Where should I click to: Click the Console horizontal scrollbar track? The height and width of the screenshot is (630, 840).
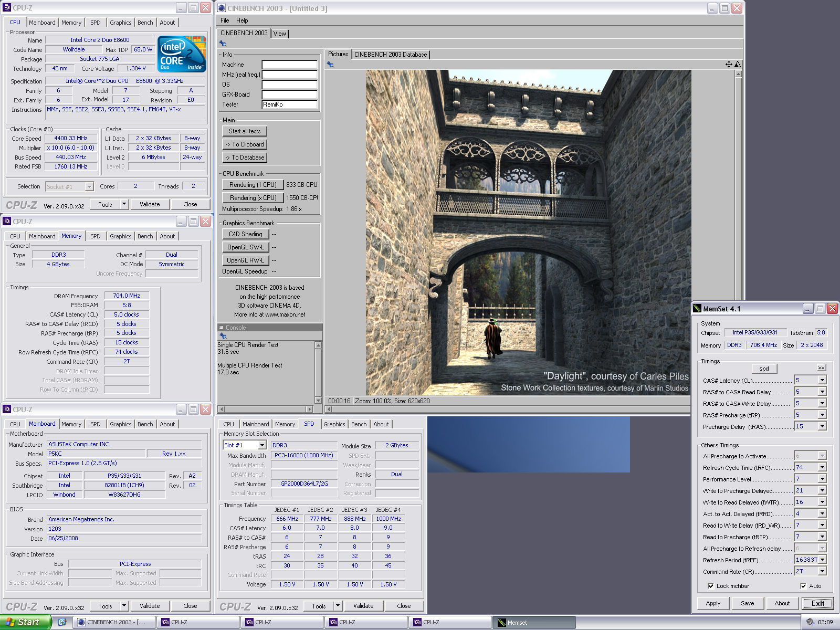[265, 409]
